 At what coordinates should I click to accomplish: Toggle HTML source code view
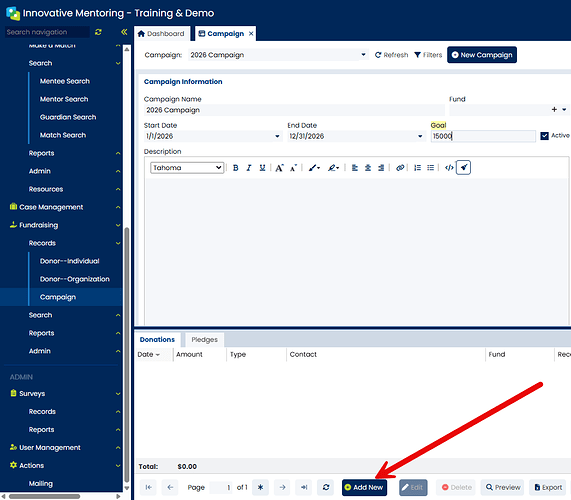click(x=449, y=168)
